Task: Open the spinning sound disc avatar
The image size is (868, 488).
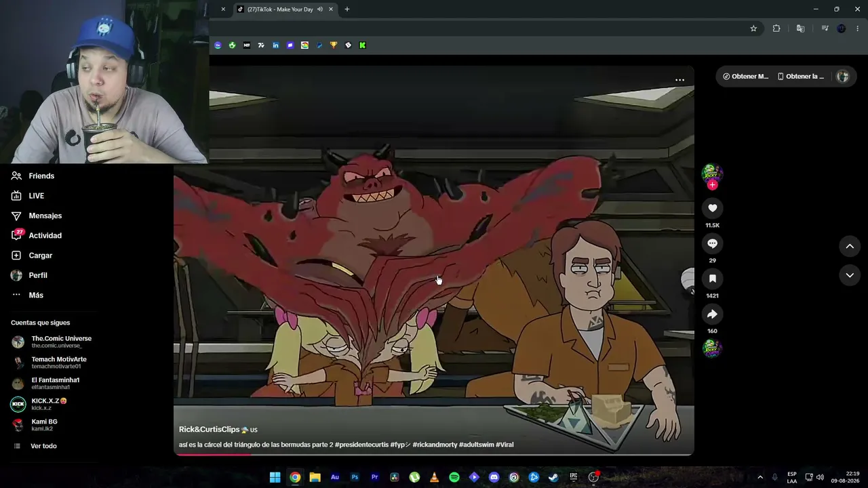Action: [x=712, y=348]
